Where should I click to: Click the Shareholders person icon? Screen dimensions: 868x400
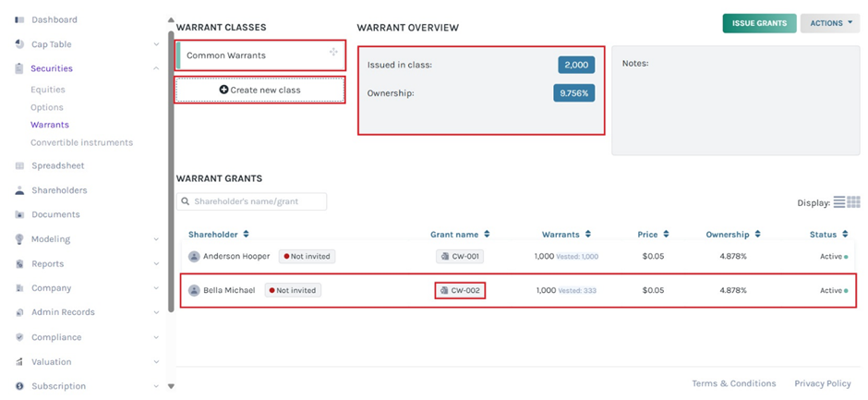point(20,190)
